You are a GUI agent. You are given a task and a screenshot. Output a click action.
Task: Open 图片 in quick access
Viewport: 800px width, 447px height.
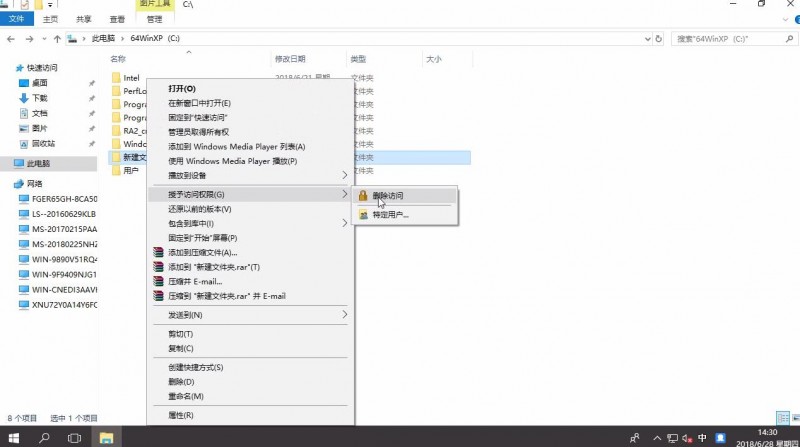point(40,129)
